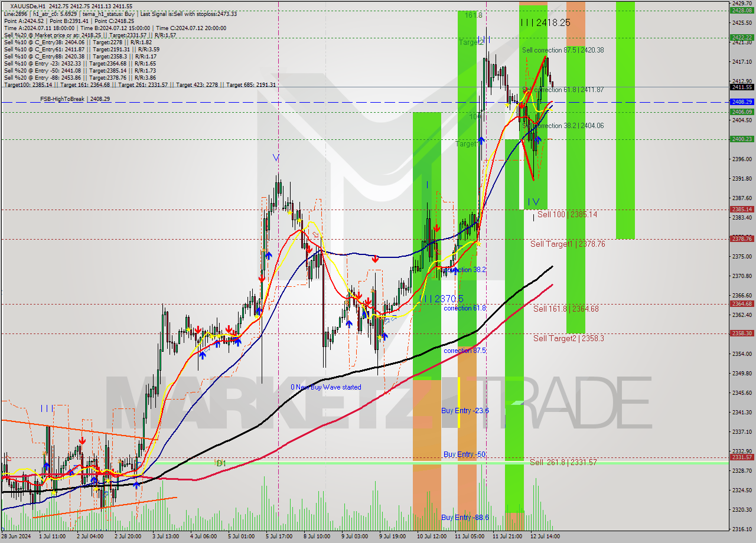756x543 pixels.
Task: Click the I V wave label
Action: 533,201
